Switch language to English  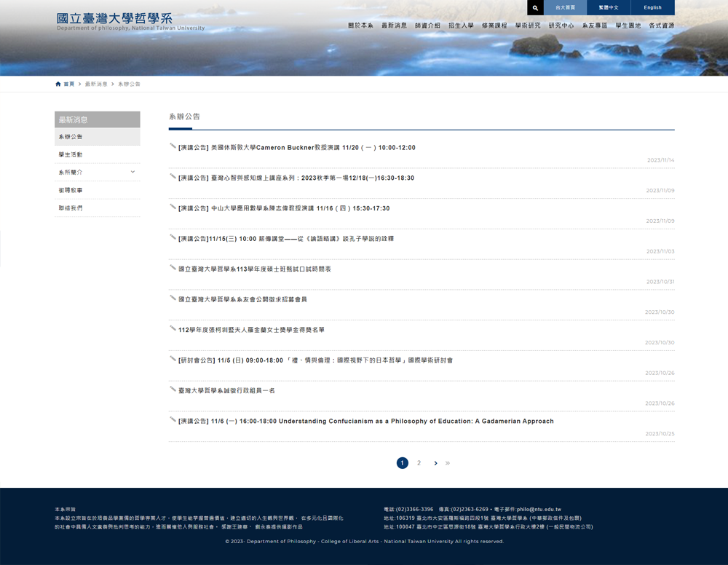point(652,7)
